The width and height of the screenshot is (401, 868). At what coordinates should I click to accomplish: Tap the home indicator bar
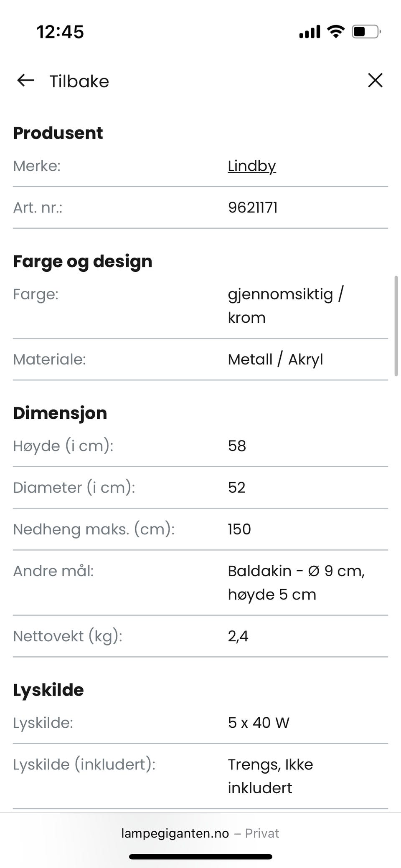point(200,857)
